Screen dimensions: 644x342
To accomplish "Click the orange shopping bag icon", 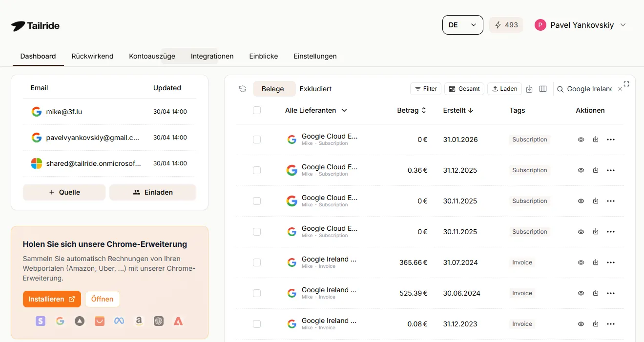I will click(100, 321).
